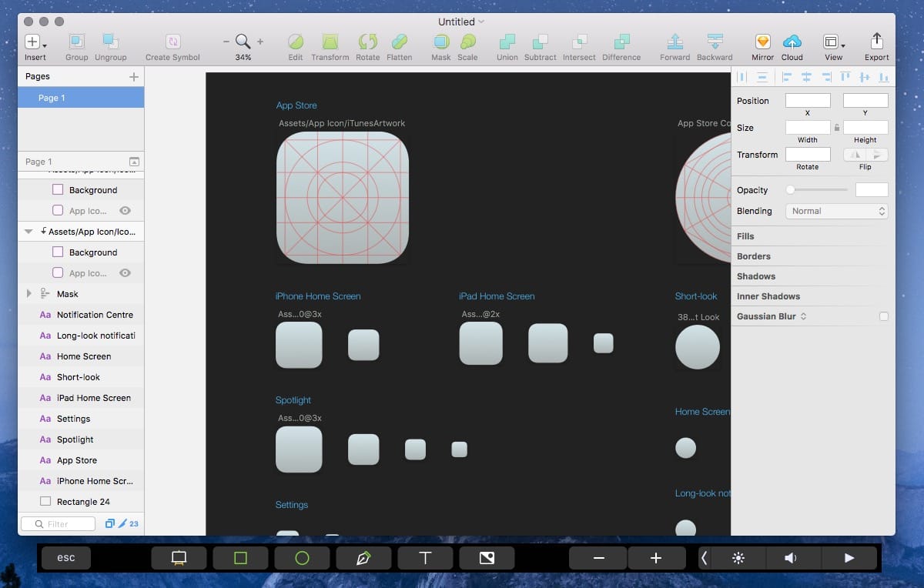Select the Settings text layer
Viewport: 924px width, 588px height.
tap(81, 419)
